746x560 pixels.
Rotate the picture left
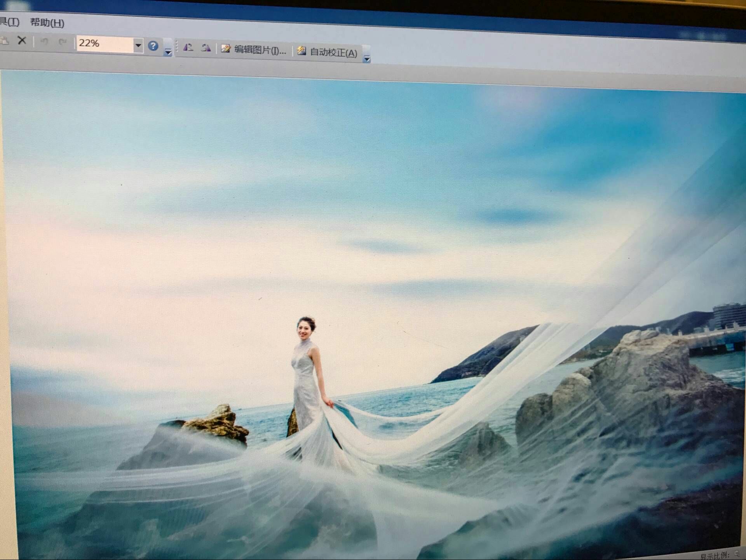click(188, 48)
